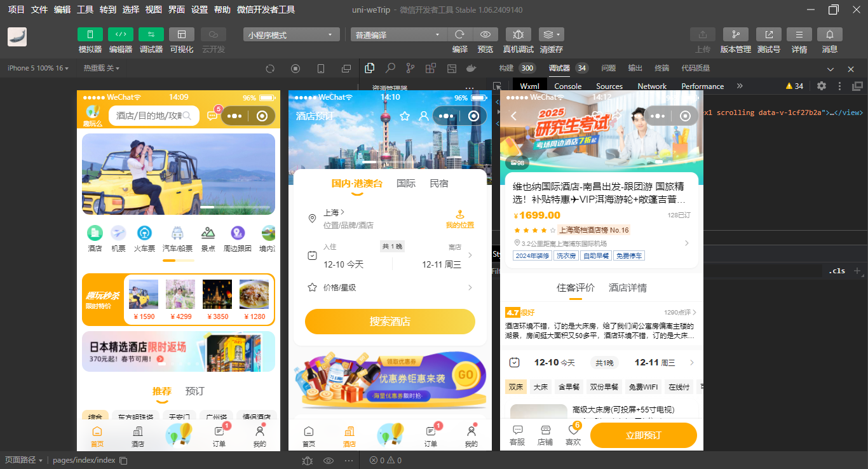Click the simulator stop circle icon

click(x=295, y=69)
